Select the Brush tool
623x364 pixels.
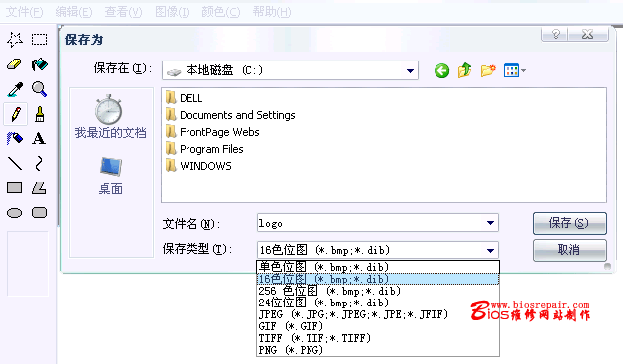tap(39, 114)
